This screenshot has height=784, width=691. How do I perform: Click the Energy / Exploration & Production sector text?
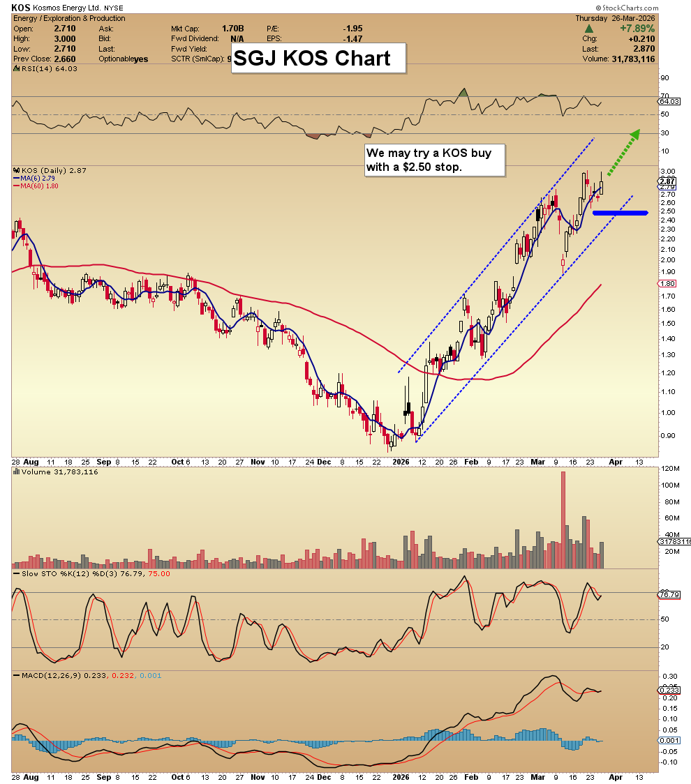(x=68, y=19)
